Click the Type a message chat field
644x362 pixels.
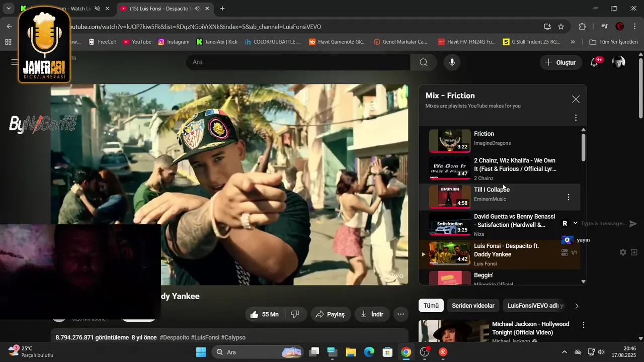603,223
